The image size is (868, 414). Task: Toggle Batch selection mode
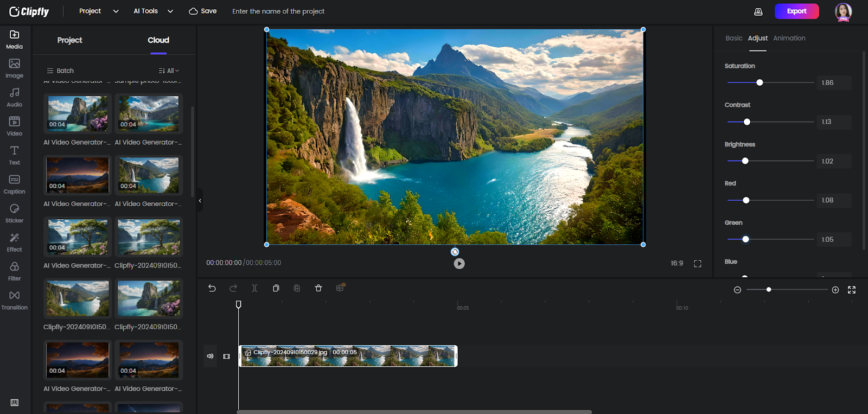pos(60,71)
